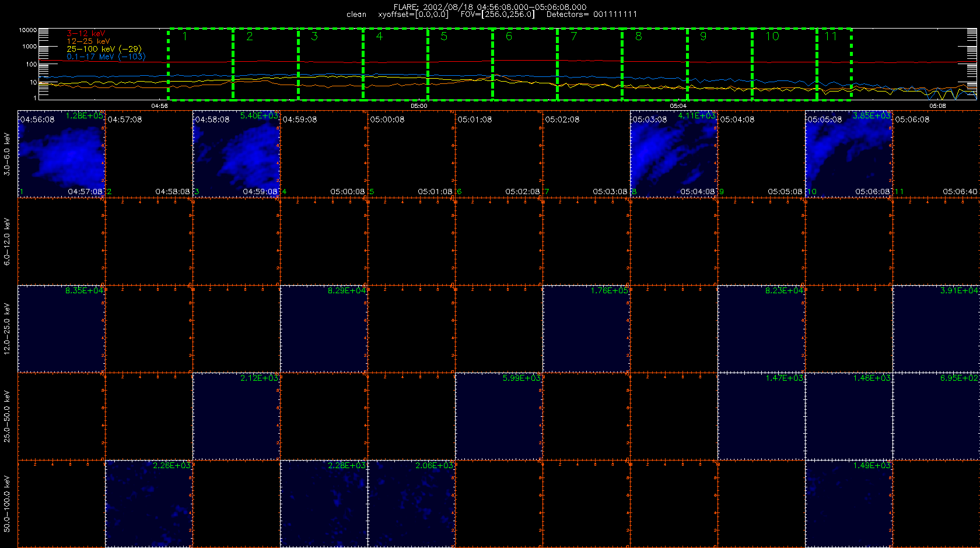Click interval 2 number in the lightcurve plot
This screenshot has height=548, width=980.
[250, 37]
